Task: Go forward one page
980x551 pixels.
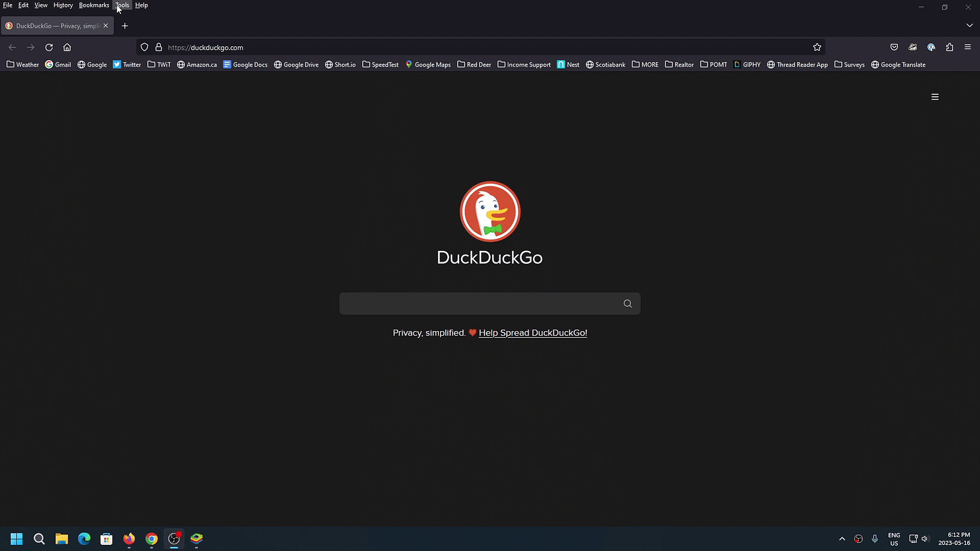Action: (x=30, y=47)
